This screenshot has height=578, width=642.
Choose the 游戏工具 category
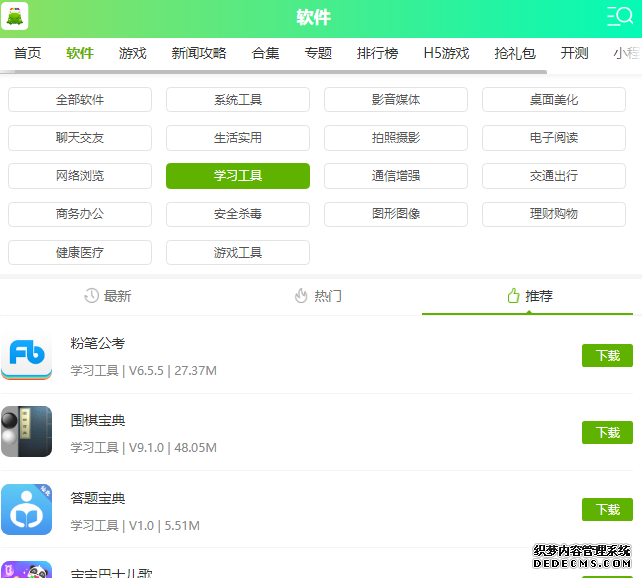tap(238, 253)
